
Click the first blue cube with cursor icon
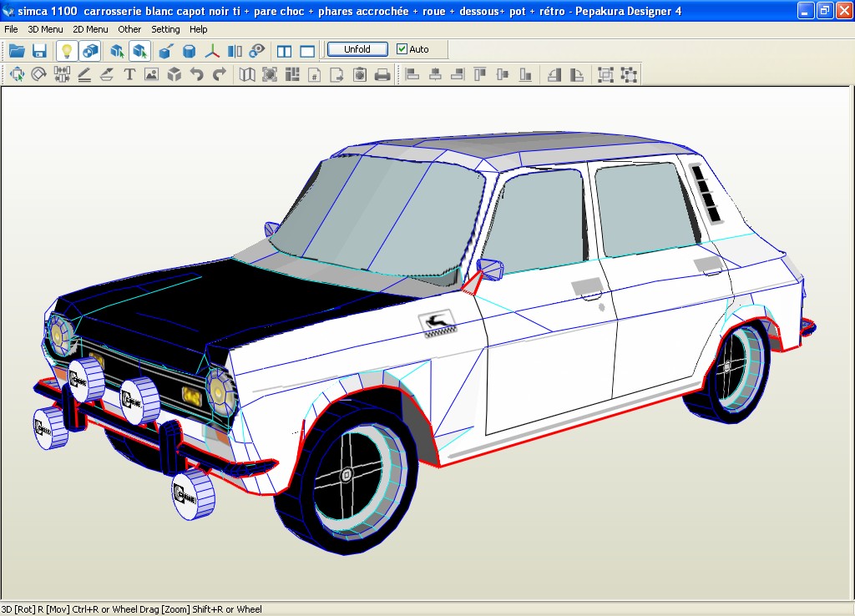[x=117, y=51]
